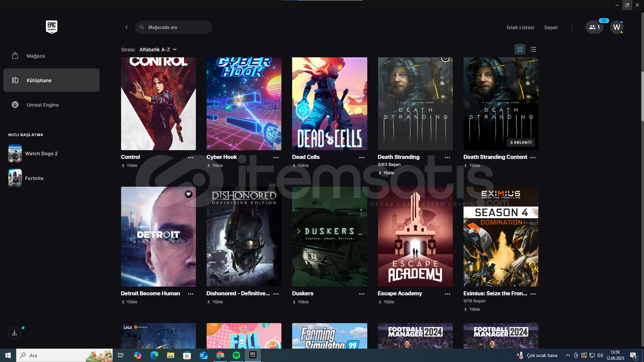This screenshot has width=644, height=362.
Task: Launch Watch Dogs 2 from quick launch
Action: tap(41, 154)
